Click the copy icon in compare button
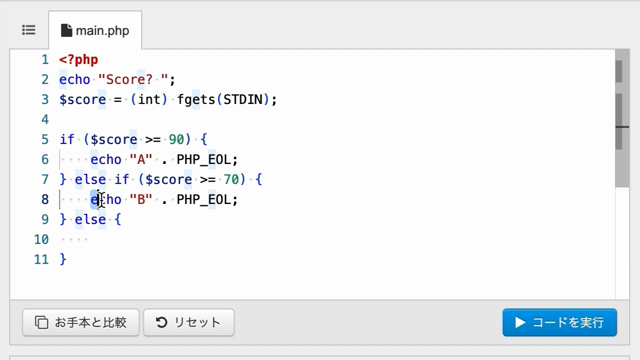 tap(41, 322)
